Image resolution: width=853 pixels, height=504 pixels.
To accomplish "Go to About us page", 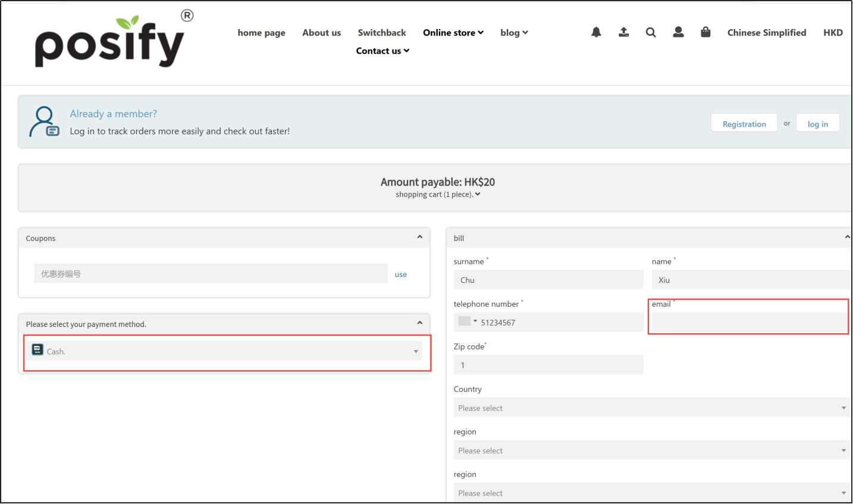I will 321,33.
